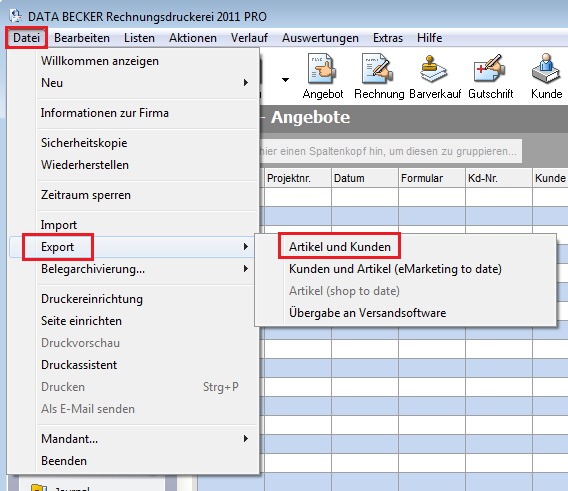Screen dimensions: 568x491
Task: Sort by the Projektnr. column header
Action: 298,178
